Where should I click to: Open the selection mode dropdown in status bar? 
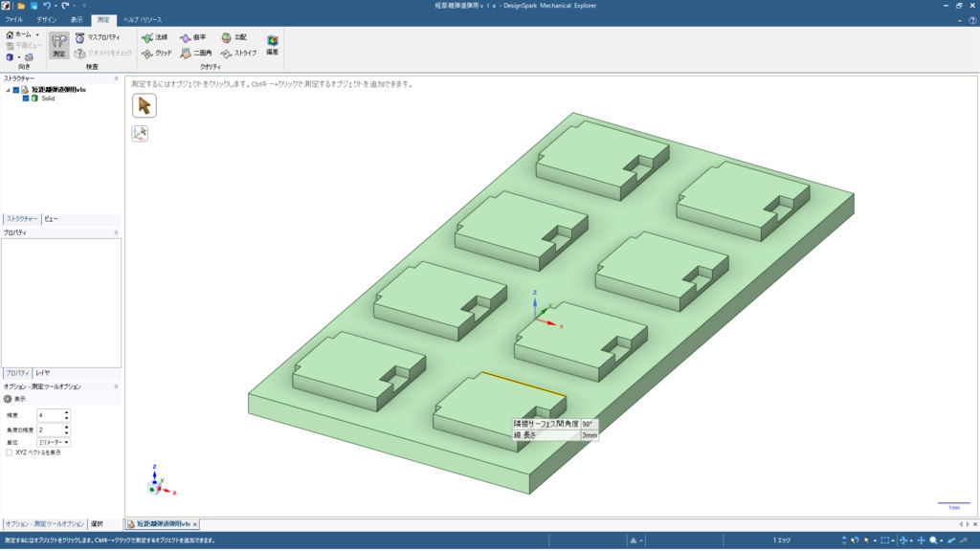pyautogui.click(x=875, y=540)
